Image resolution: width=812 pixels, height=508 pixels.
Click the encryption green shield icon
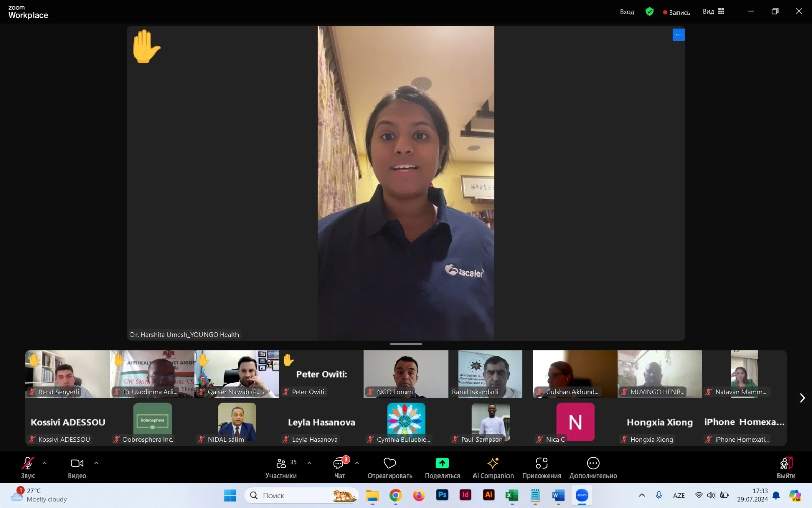(x=649, y=11)
